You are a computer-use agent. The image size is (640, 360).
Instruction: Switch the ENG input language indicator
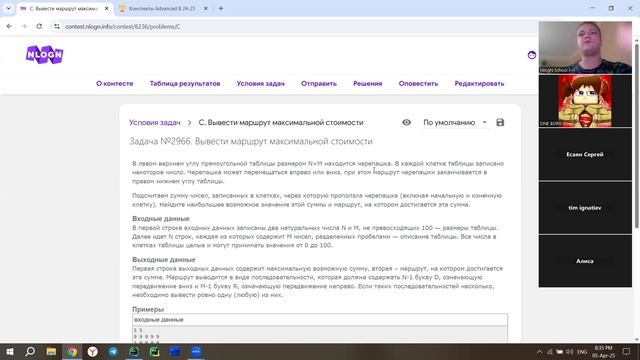coord(582,351)
